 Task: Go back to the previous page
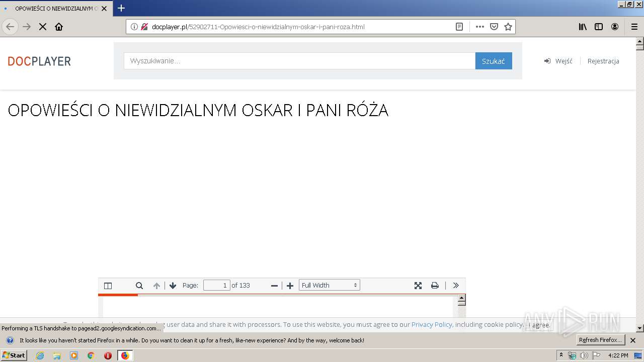coord(10,27)
